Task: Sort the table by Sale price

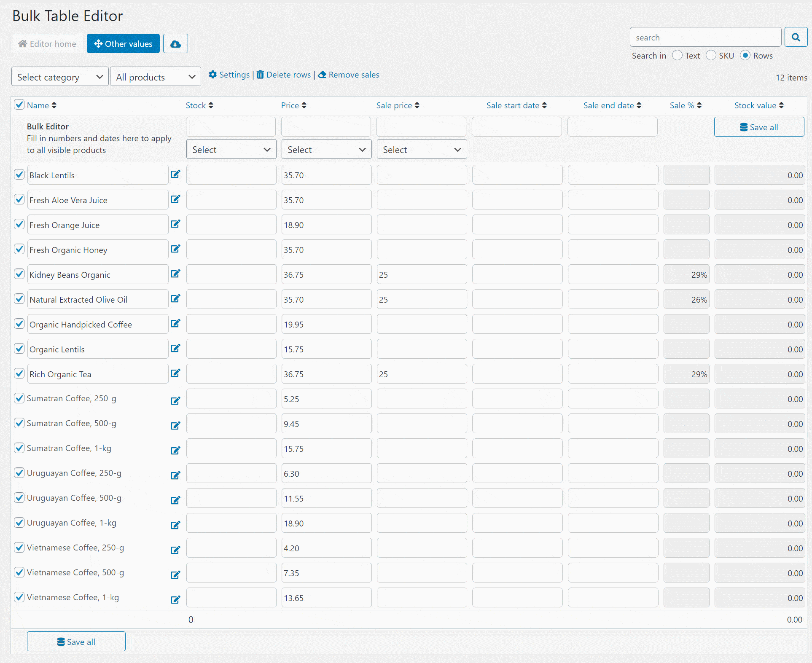Action: pos(397,105)
